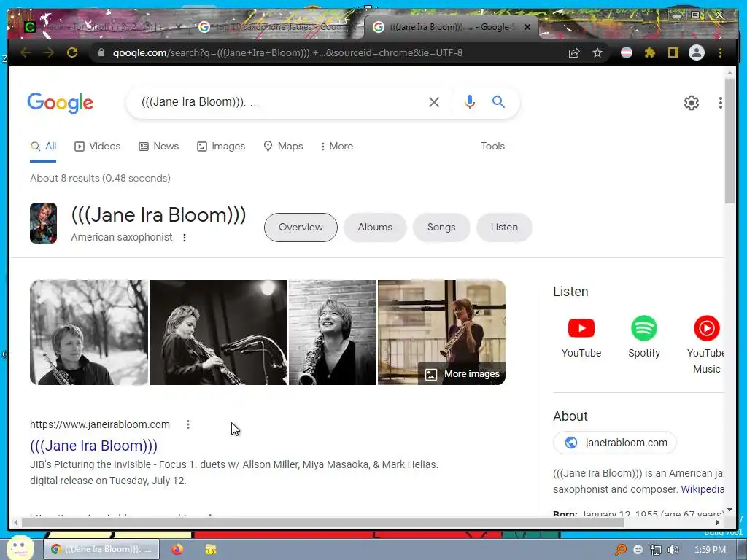Follow the Wikipedia link
The height and width of the screenshot is (560, 747).
(x=703, y=489)
